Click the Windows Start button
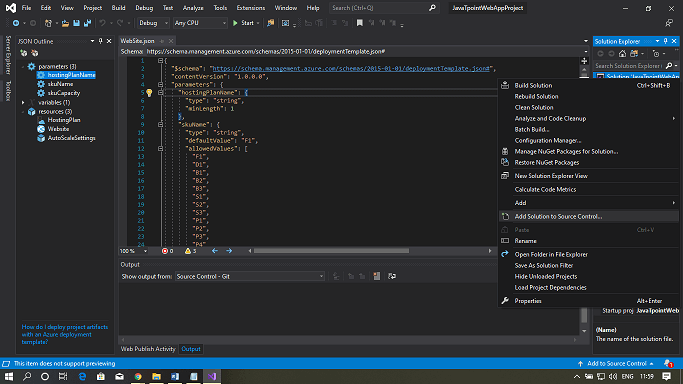 [9, 376]
